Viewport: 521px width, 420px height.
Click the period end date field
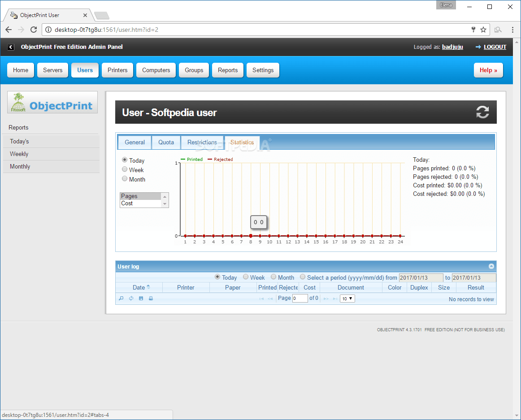coord(474,277)
